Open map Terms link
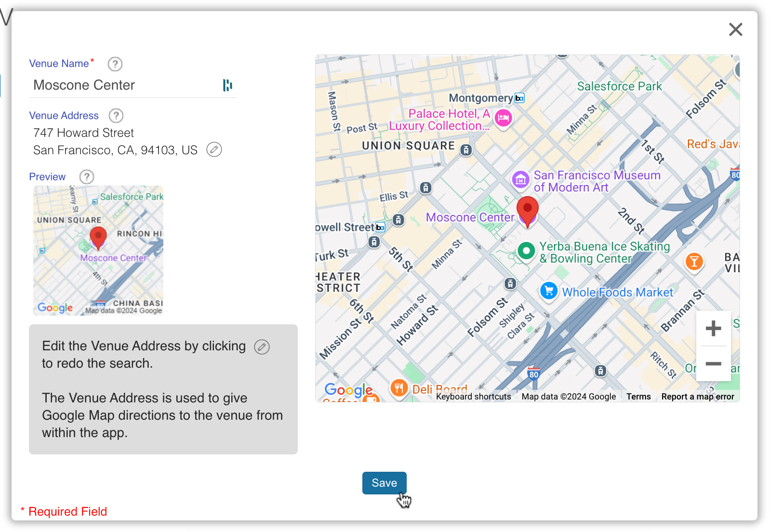Image resolution: width=770 pixels, height=532 pixels. (x=638, y=397)
